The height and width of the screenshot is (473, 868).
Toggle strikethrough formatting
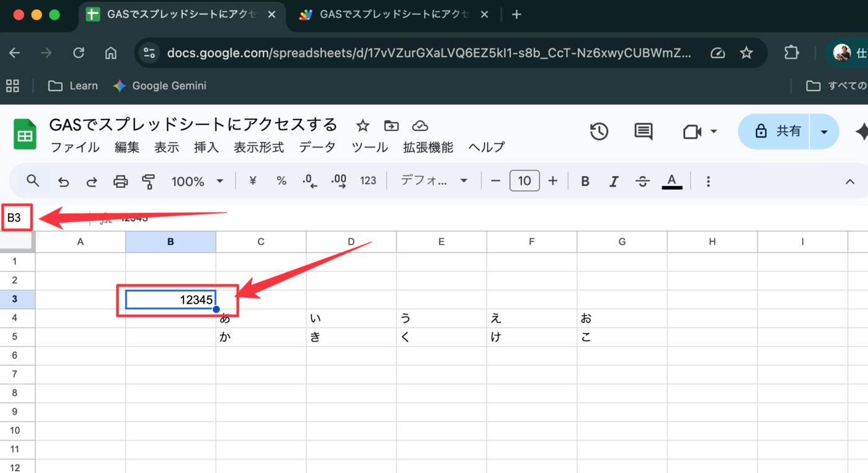[643, 181]
